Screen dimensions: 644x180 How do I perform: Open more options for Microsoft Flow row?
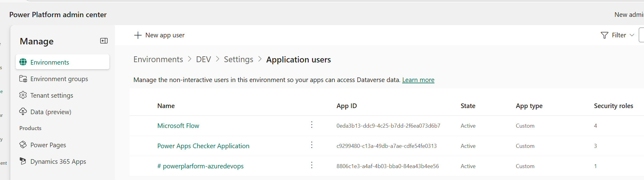pyautogui.click(x=312, y=125)
